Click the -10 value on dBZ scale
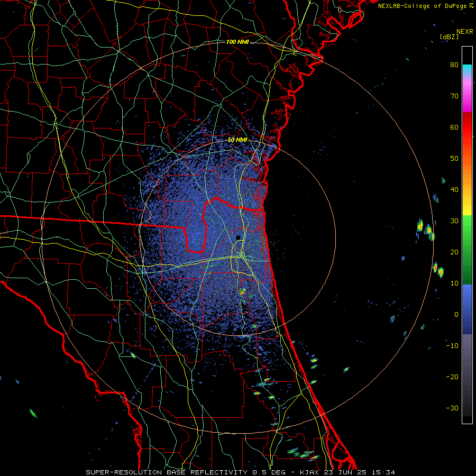 click(452, 346)
